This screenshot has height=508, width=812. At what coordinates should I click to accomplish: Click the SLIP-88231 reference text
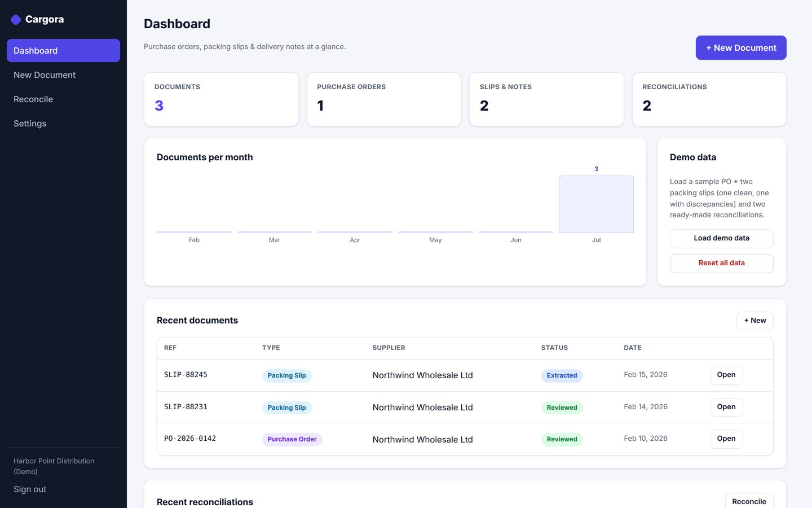186,407
